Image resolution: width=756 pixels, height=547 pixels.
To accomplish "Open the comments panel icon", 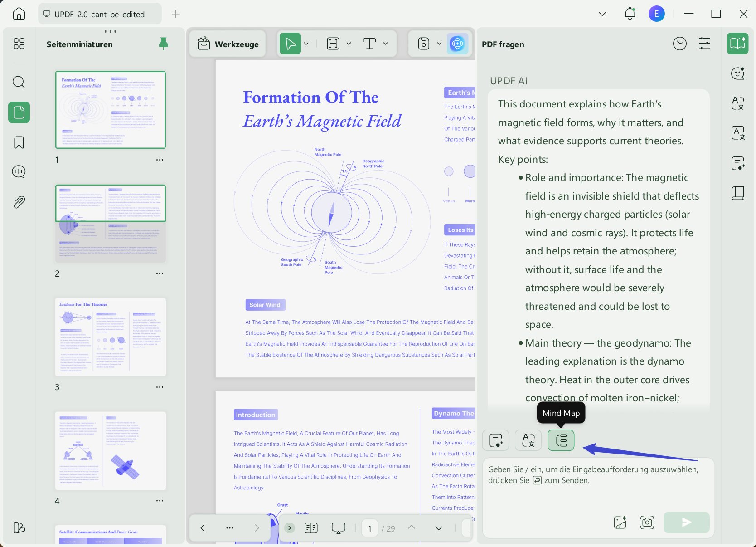I will [x=19, y=172].
